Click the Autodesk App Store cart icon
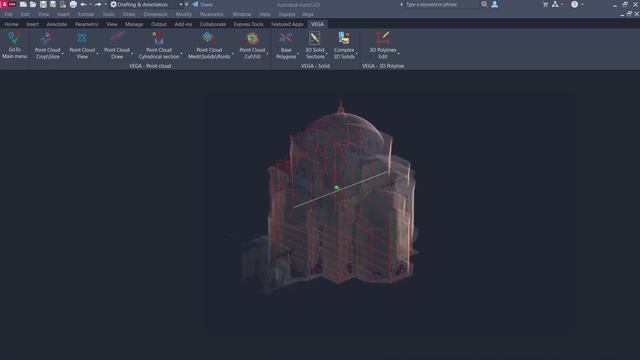This screenshot has height=360, width=640. 545,4
